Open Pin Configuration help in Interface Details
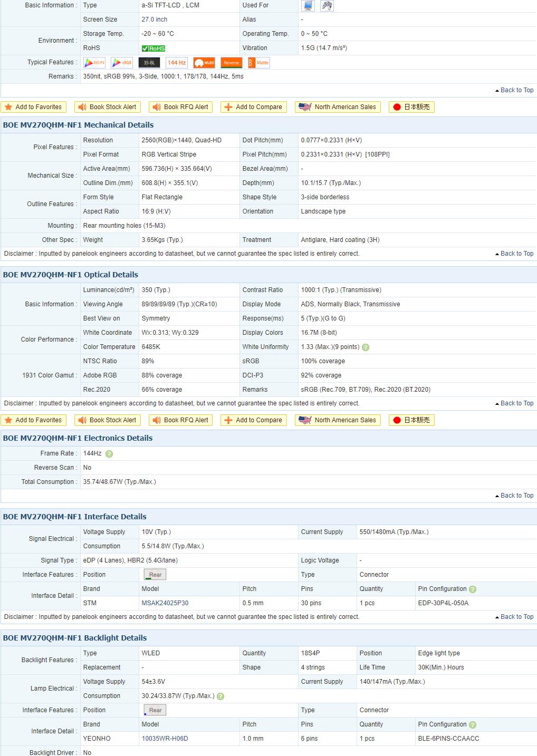Screen dimensions: 537x756 (473, 589)
